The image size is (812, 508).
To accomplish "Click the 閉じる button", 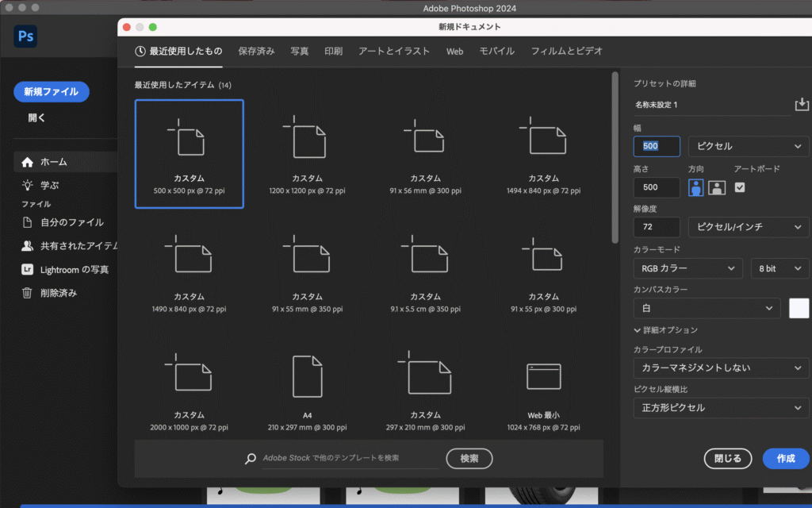I will click(x=727, y=459).
